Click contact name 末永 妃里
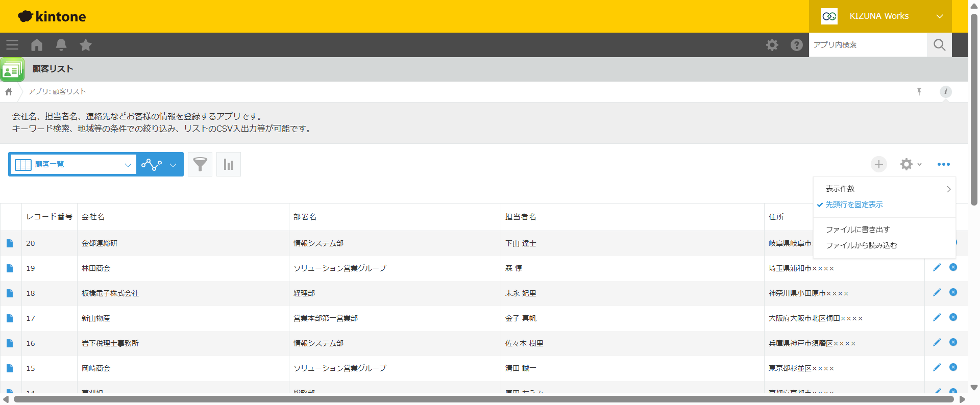This screenshot has width=980, height=405. click(x=521, y=293)
